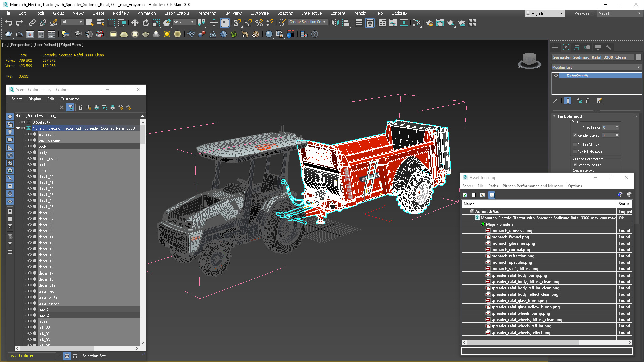644x362 pixels.
Task: Enable Explicit Normals checkbox
Action: (x=575, y=152)
